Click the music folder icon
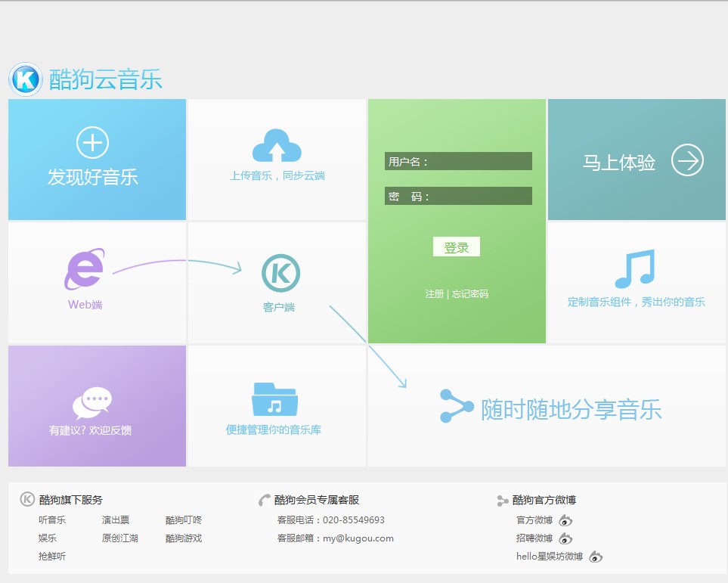This screenshot has height=583, width=728. click(275, 399)
